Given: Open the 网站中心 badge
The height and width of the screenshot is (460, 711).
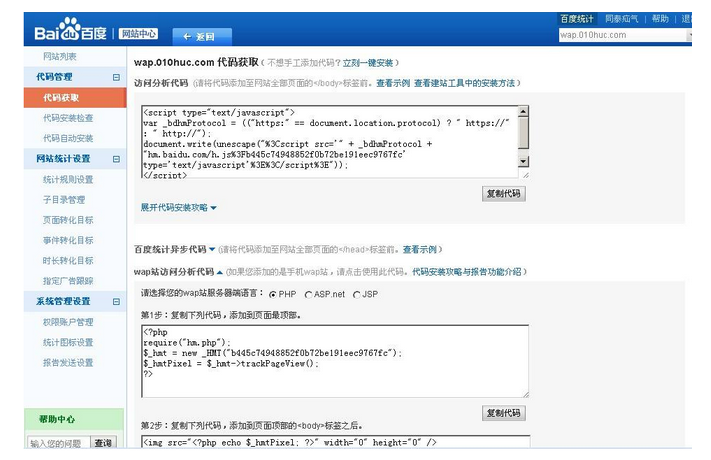Looking at the screenshot, I should point(138,34).
